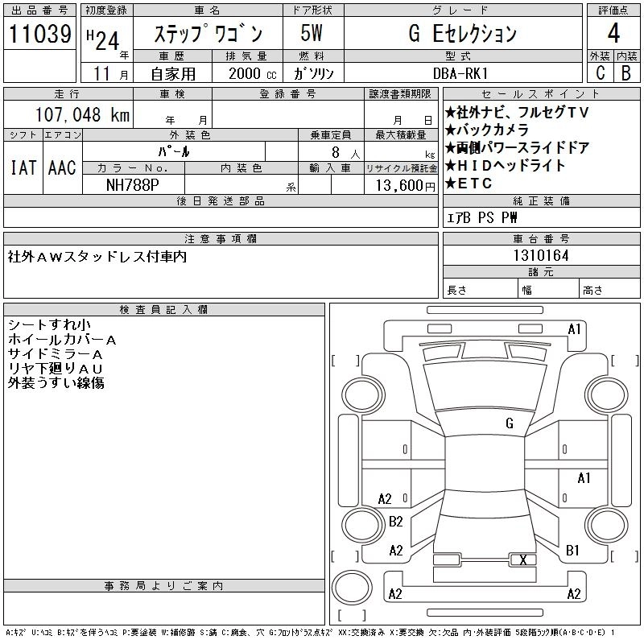Select the sales point ETC
644x644 pixels.
tap(469, 184)
